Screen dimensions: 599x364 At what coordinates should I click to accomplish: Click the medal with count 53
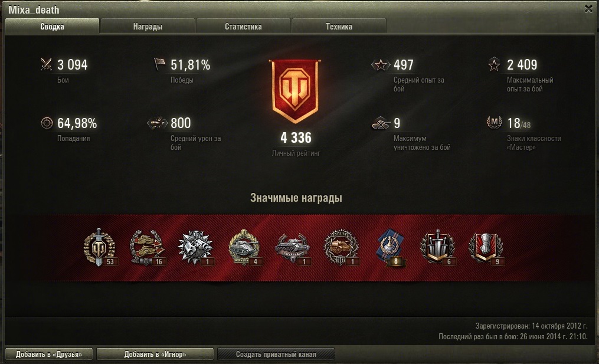coord(99,248)
